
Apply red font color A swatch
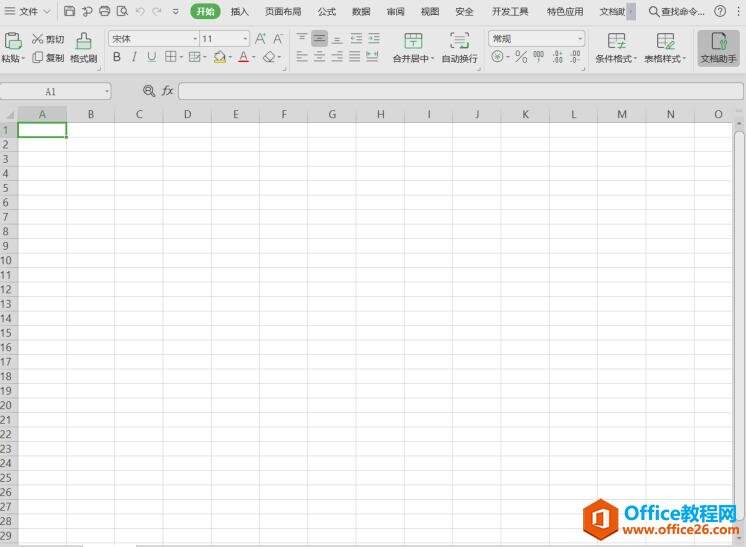tap(244, 57)
